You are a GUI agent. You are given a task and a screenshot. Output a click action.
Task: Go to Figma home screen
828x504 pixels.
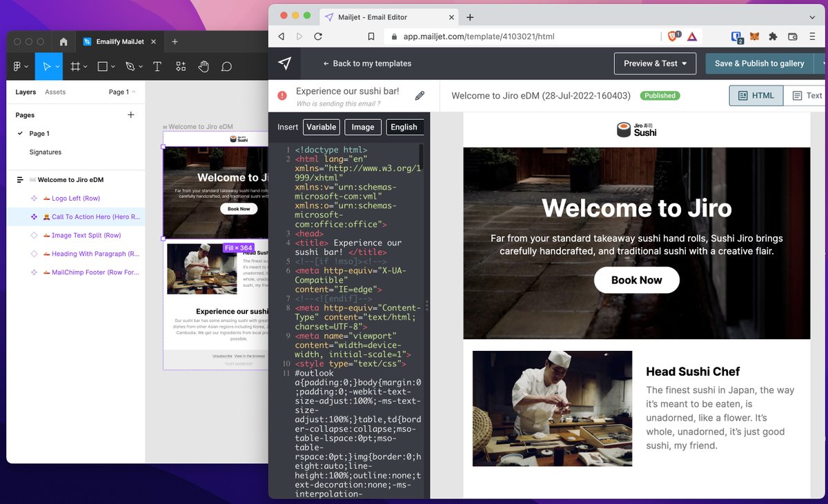coord(63,41)
